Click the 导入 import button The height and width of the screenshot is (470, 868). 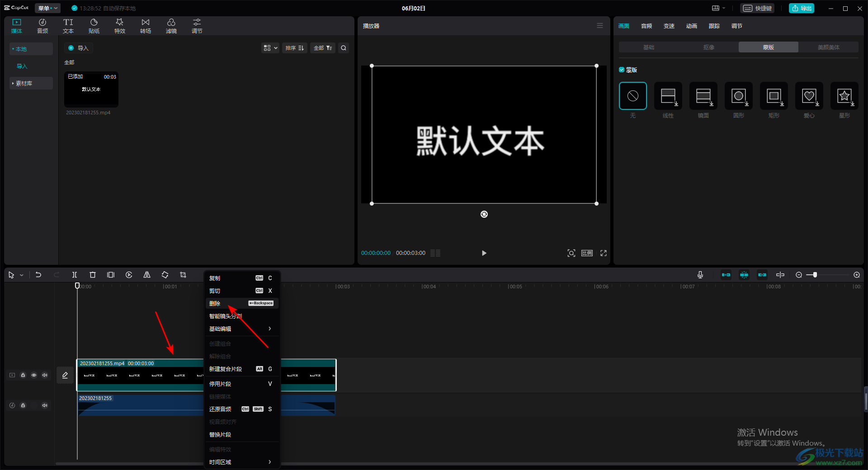[78, 48]
